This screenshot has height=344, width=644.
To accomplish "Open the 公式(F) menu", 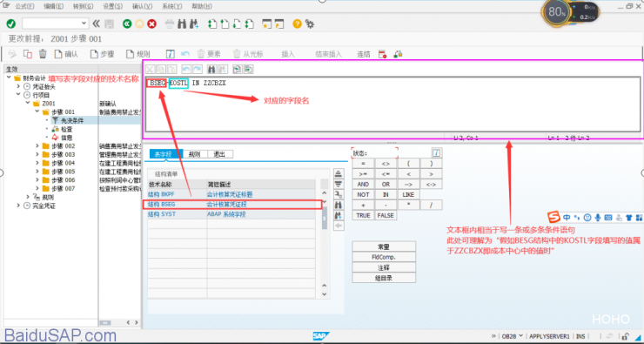I will tap(24, 6).
